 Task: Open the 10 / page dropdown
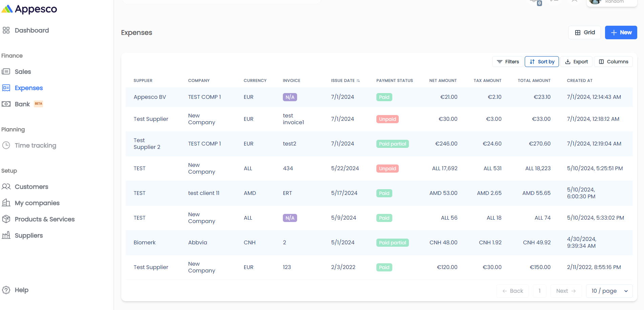point(609,291)
